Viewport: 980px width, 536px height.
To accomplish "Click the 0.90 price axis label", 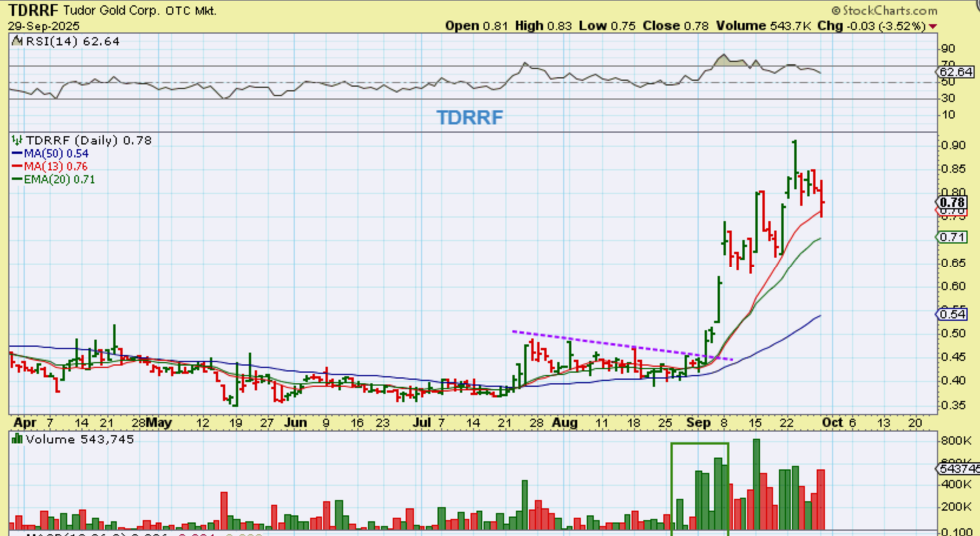I will click(x=953, y=145).
